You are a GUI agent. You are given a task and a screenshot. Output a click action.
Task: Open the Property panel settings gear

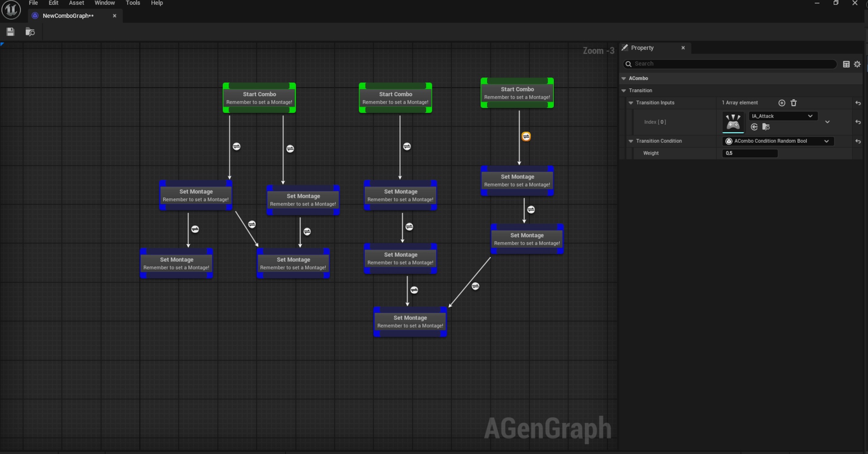[857, 64]
